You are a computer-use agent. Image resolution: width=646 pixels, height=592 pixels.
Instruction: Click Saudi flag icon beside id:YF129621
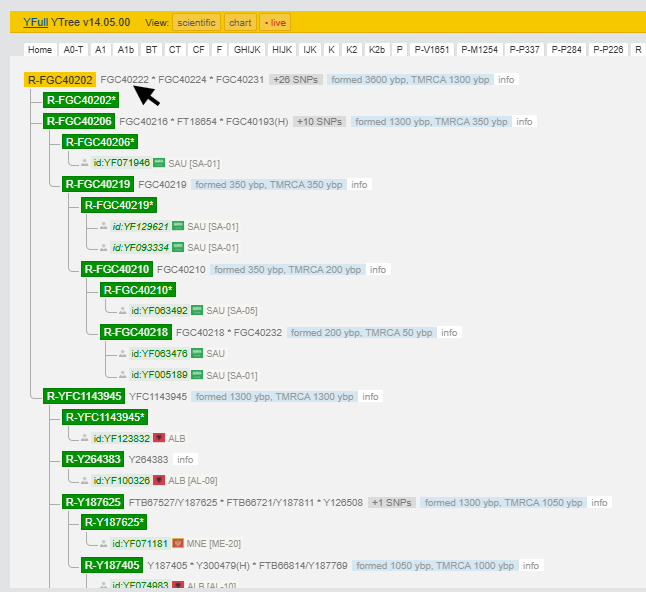(178, 225)
